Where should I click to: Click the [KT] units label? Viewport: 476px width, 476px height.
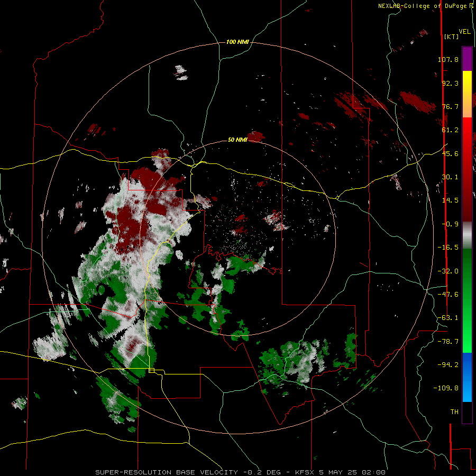tap(452, 36)
